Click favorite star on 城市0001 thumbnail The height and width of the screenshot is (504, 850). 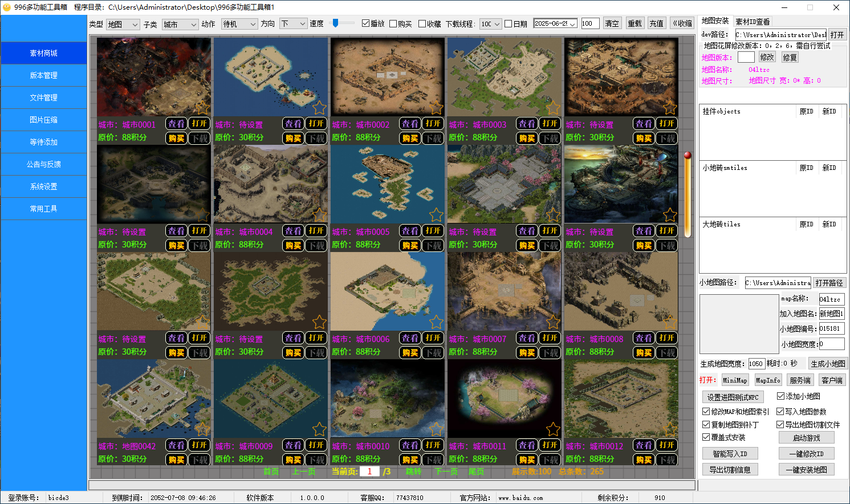pos(202,108)
